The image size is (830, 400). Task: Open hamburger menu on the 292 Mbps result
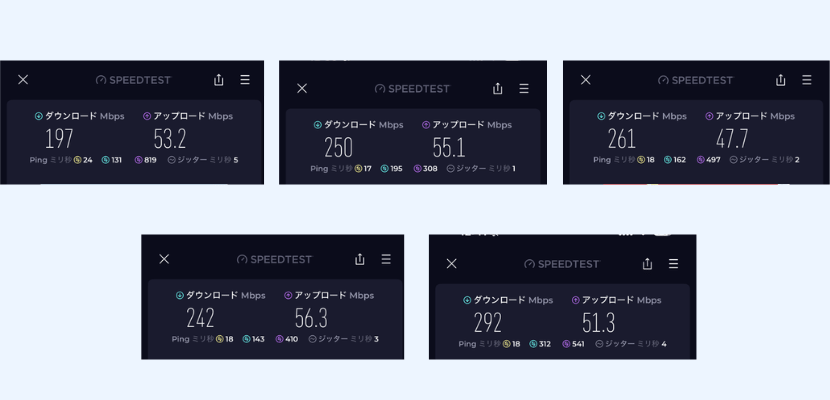point(673,264)
